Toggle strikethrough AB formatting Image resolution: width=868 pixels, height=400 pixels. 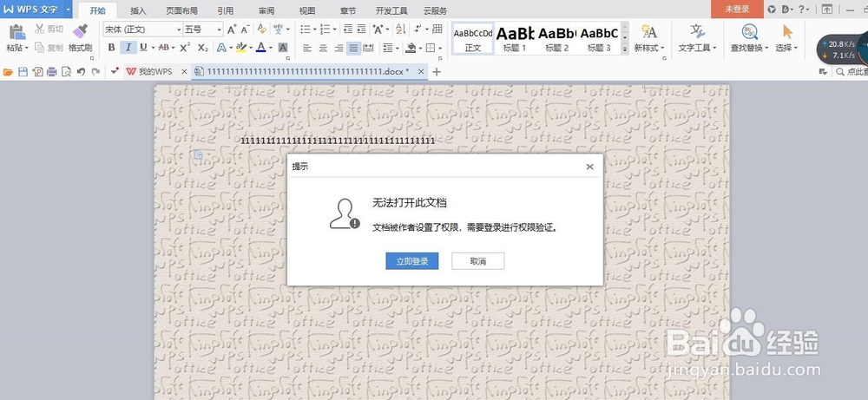tap(164, 48)
